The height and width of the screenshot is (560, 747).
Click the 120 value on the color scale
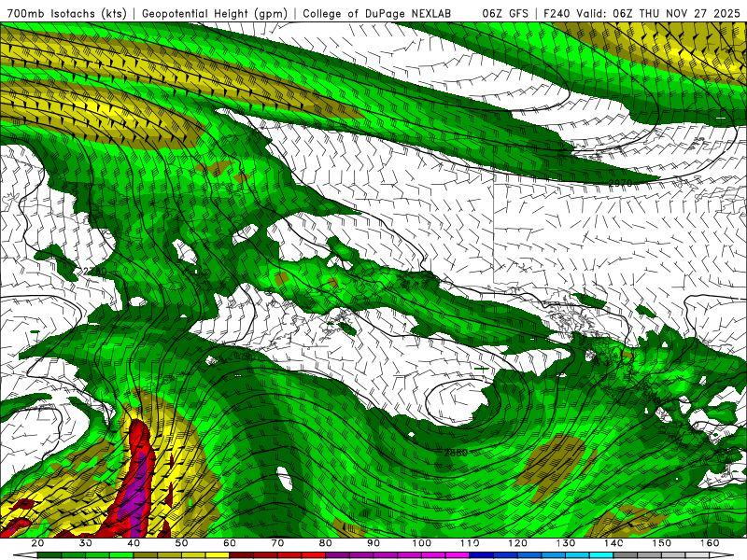pos(518,543)
